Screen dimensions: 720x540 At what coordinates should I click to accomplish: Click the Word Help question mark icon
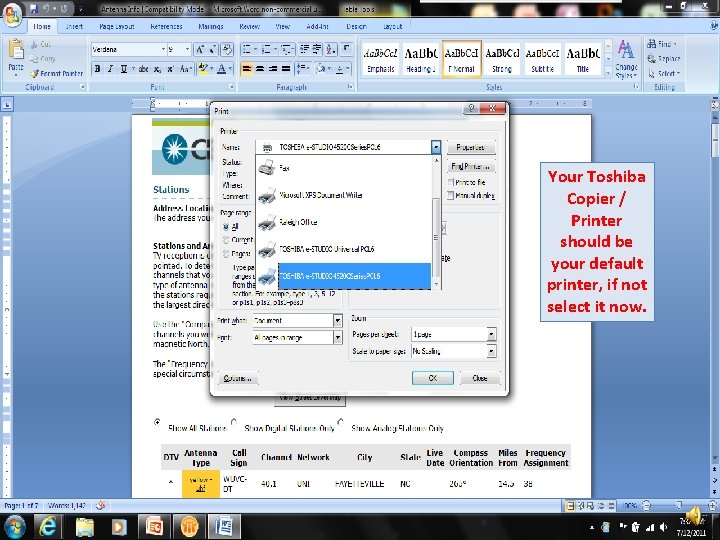[x=713, y=26]
